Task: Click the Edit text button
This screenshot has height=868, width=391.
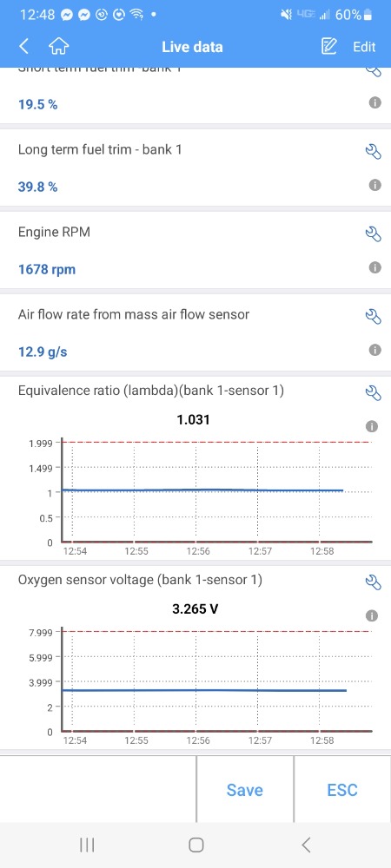Action: pyautogui.click(x=364, y=47)
